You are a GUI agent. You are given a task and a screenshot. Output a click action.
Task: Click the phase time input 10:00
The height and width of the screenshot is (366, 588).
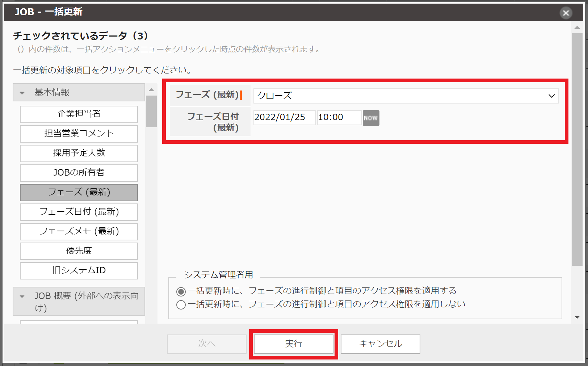(x=339, y=118)
